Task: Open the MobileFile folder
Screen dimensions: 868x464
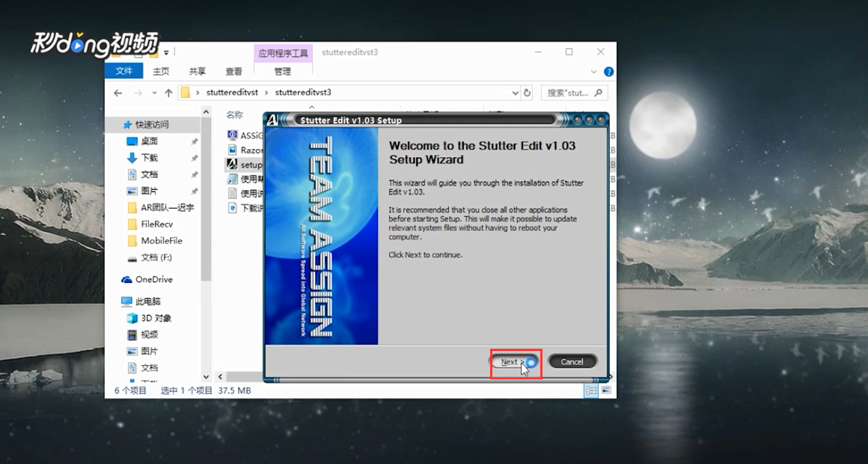Action: [x=161, y=241]
